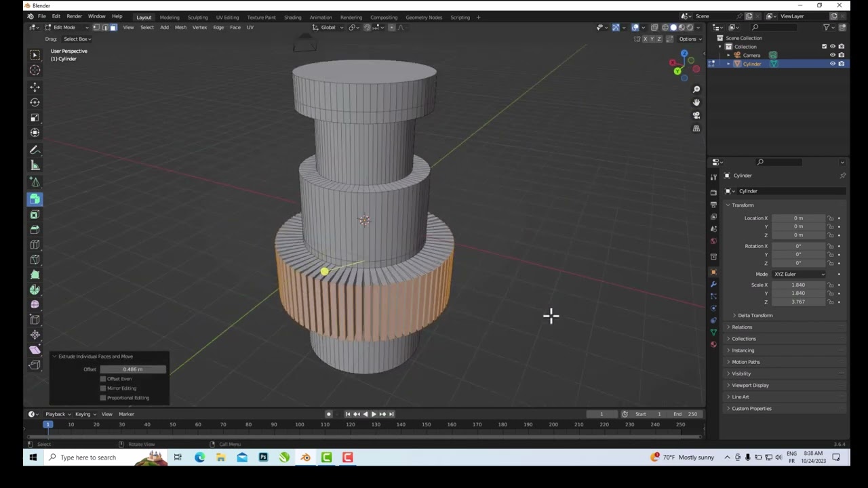Enable the Mirror Editing checkbox
The width and height of the screenshot is (868, 488).
click(103, 388)
